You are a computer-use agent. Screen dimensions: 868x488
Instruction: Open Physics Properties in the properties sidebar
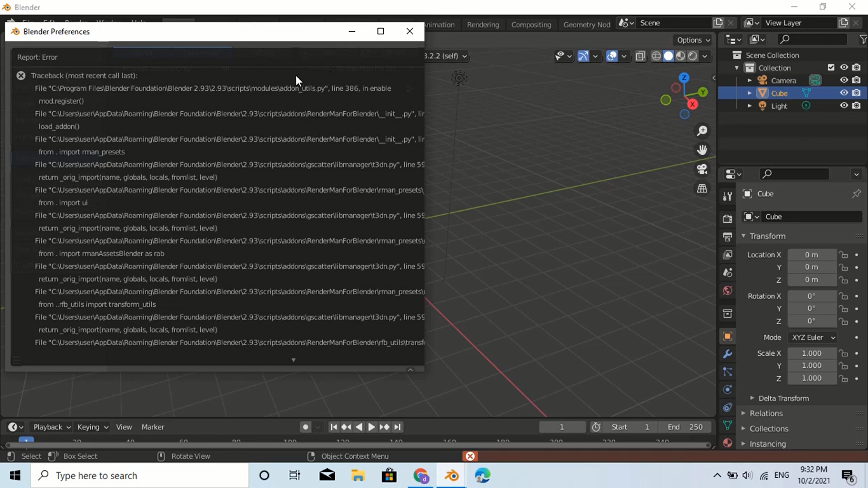(727, 389)
